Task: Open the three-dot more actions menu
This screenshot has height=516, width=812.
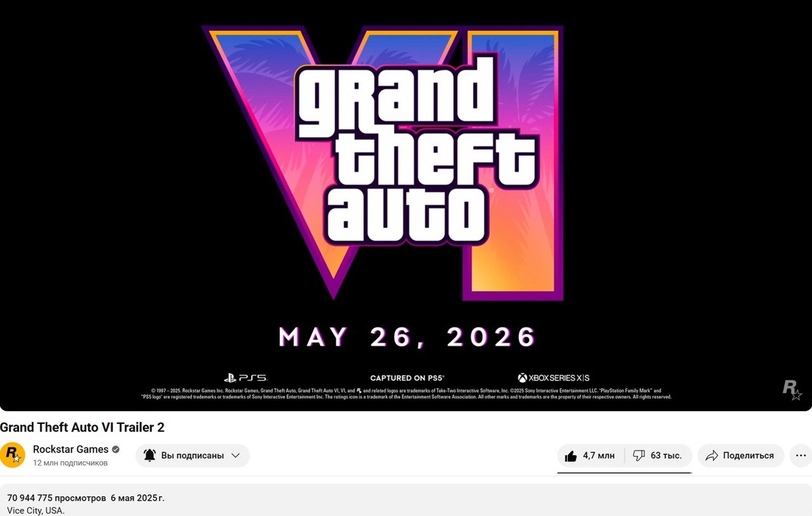Action: 801,456
